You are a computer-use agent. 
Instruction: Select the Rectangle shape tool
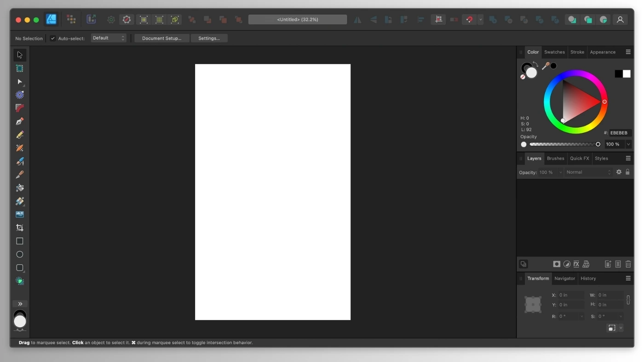click(20, 241)
